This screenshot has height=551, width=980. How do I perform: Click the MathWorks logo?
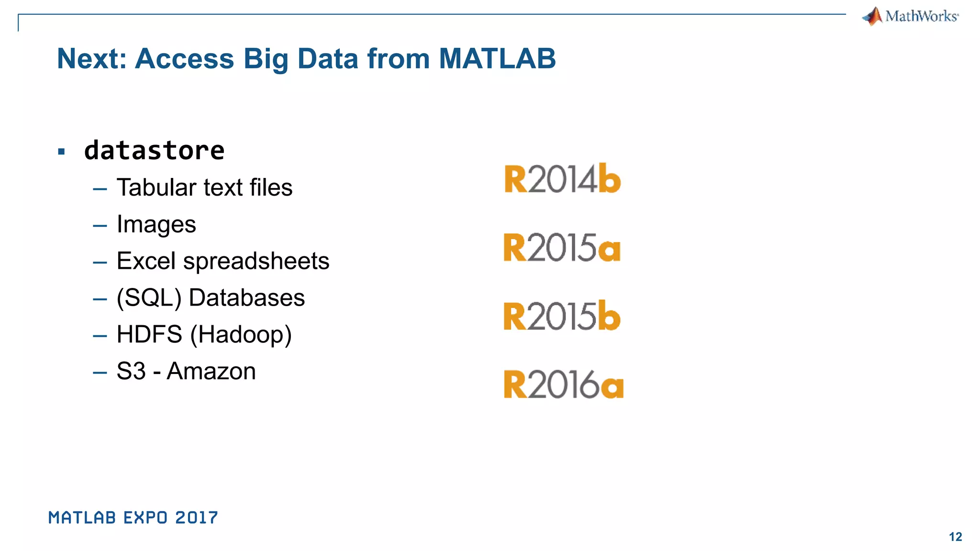point(911,16)
